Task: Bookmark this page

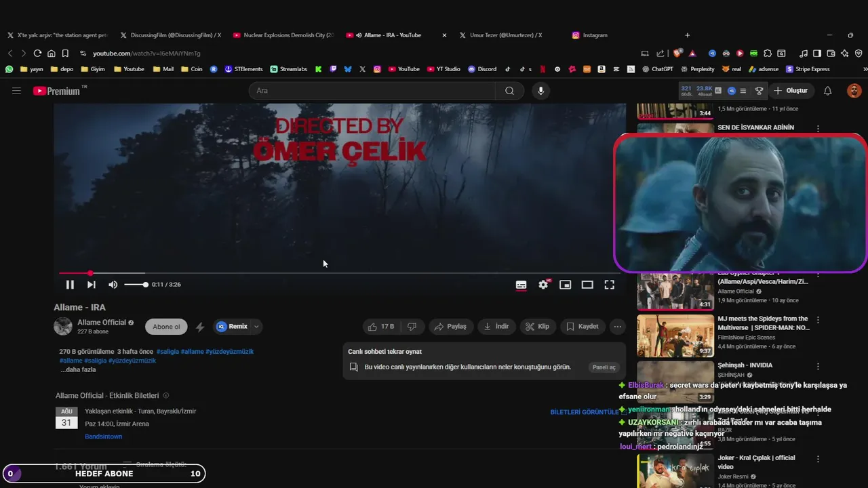Action: (x=65, y=54)
